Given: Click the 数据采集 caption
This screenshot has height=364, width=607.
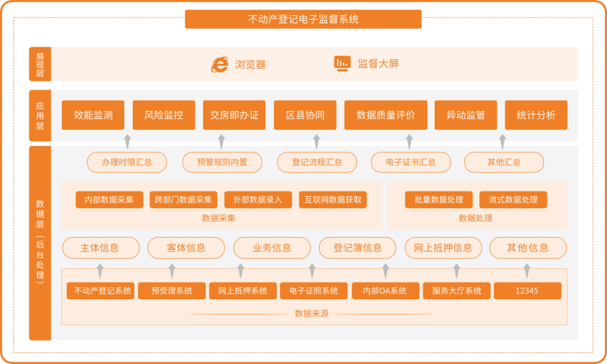Looking at the screenshot, I should click(219, 218).
